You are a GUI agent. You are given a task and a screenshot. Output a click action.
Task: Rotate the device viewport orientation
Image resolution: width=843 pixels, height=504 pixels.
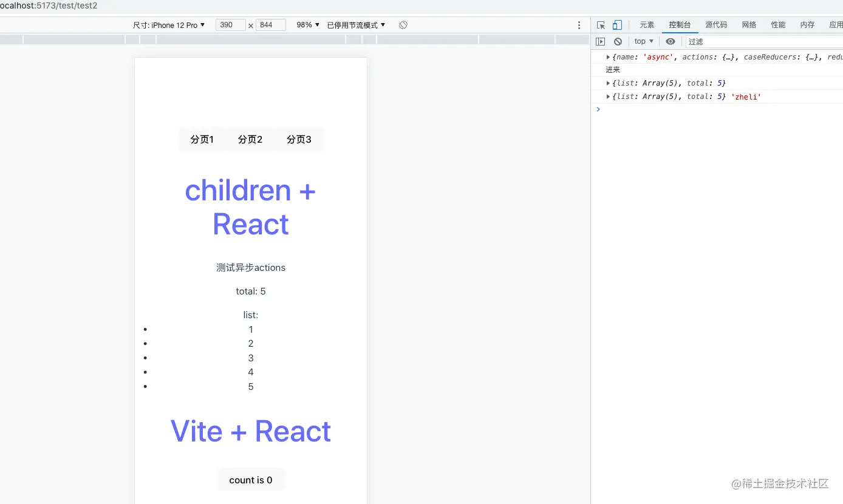pyautogui.click(x=403, y=25)
